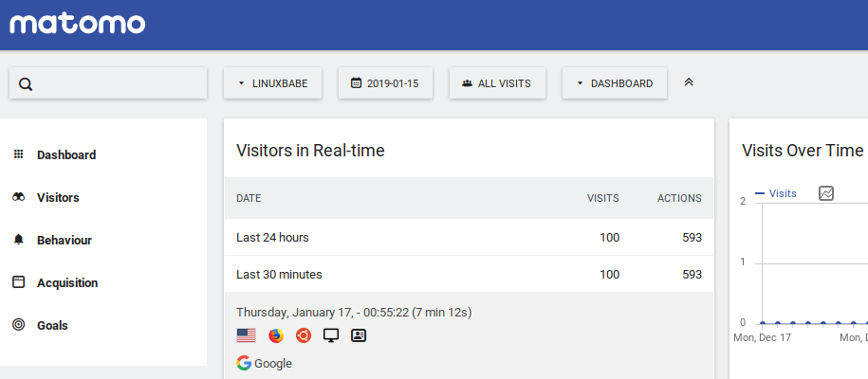
Task: Click the desktop device monitor icon
Action: [331, 335]
